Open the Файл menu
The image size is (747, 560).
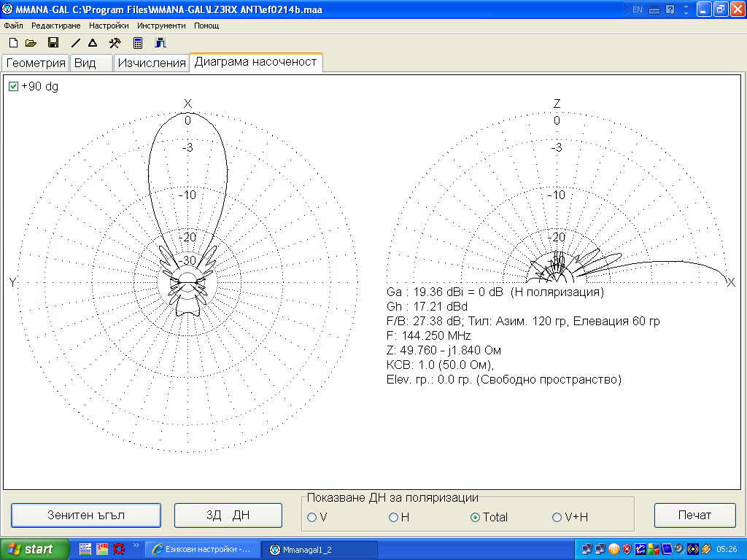(x=13, y=26)
